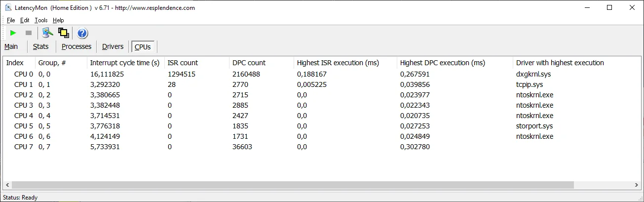Sort by Interrupt cycle time (s) header
This screenshot has height=202, width=644.
pyautogui.click(x=126, y=63)
